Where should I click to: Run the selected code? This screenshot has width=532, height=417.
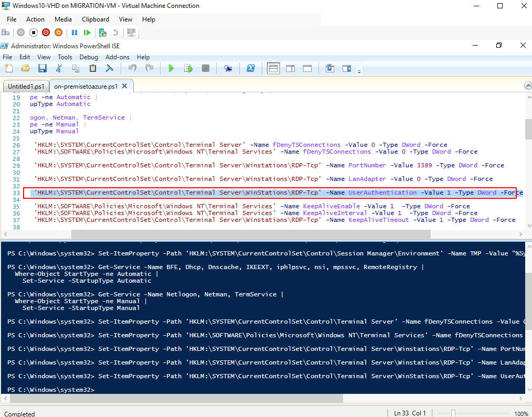pyautogui.click(x=188, y=68)
